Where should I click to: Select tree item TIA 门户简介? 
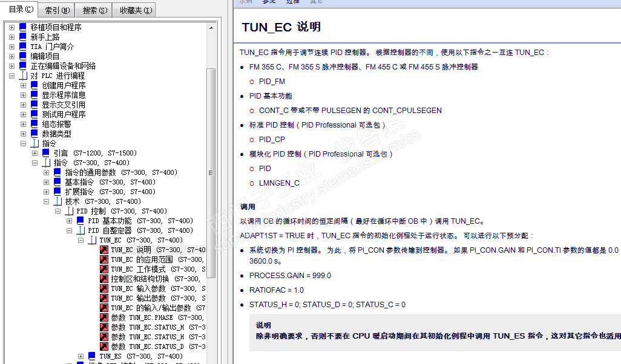click(x=52, y=47)
